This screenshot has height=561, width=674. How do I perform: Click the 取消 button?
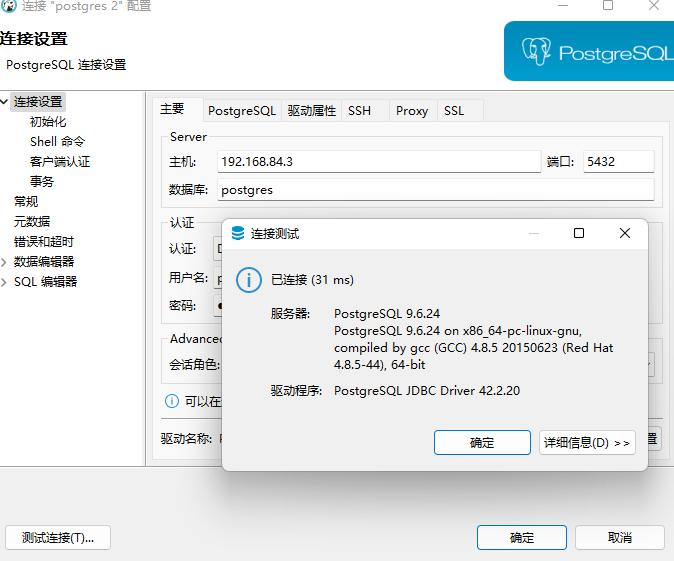point(620,537)
